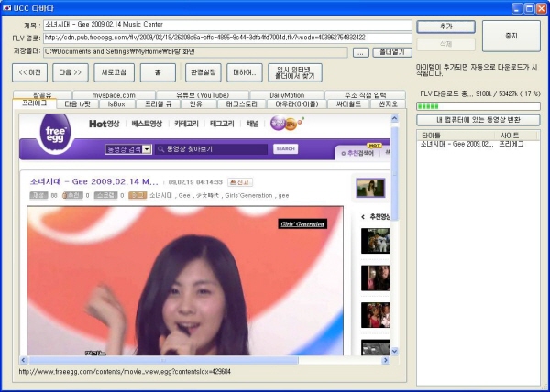This screenshot has width=550, height=392.
Task: Open the 채널 menu
Action: click(x=252, y=124)
